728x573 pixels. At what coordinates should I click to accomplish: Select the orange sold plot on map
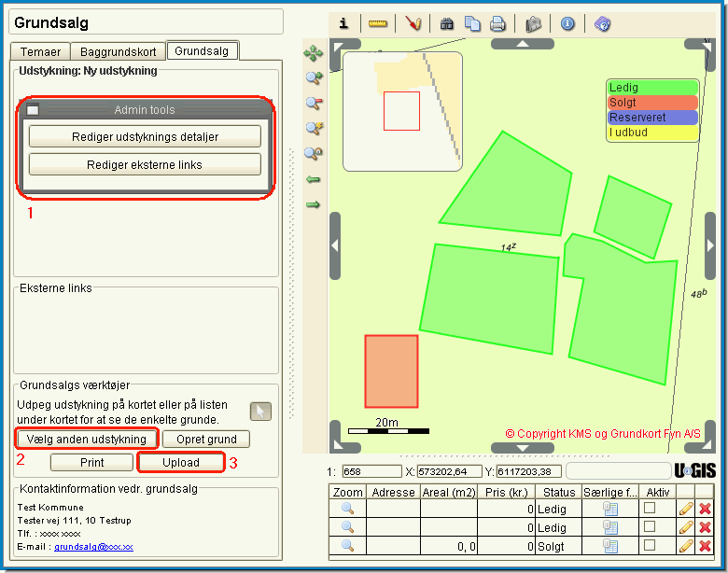tap(391, 371)
